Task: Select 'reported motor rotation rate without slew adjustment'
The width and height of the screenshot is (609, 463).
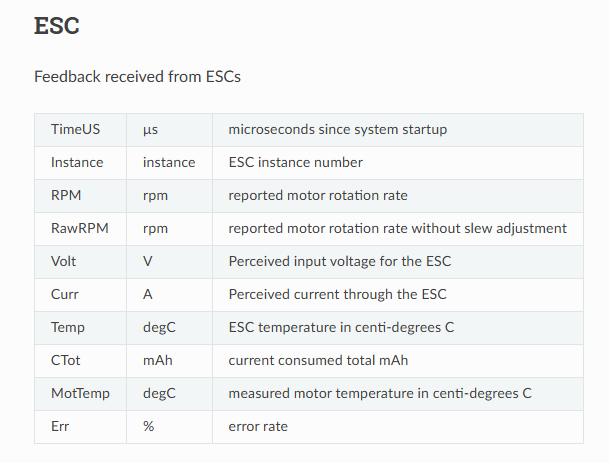Action: (x=397, y=228)
